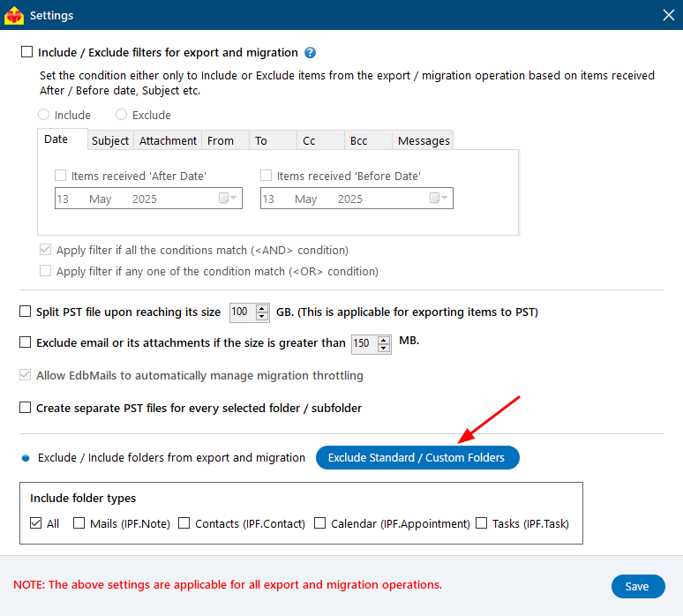The image size is (683, 616).
Task: Click the EdbMails logo in title bar
Action: (14, 15)
